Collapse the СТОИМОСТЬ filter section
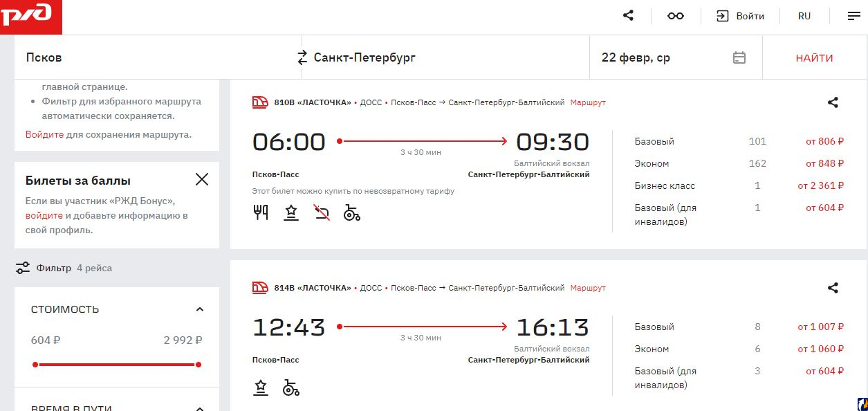 (x=200, y=309)
